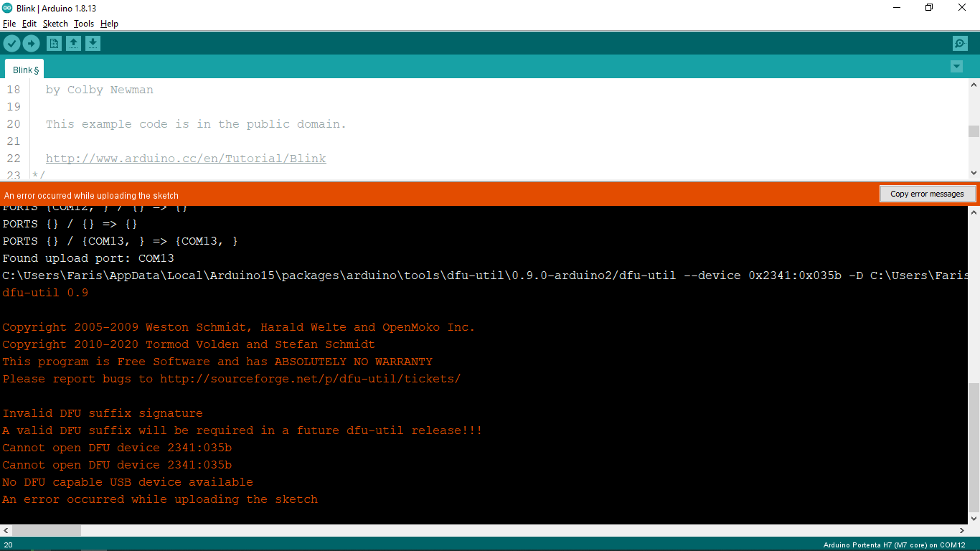Open the Edit menu

tap(29, 24)
